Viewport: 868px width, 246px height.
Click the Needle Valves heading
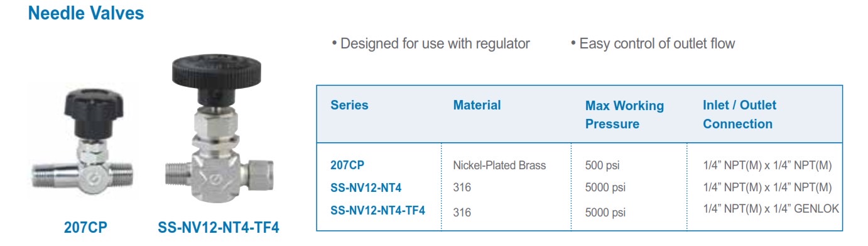(x=86, y=13)
